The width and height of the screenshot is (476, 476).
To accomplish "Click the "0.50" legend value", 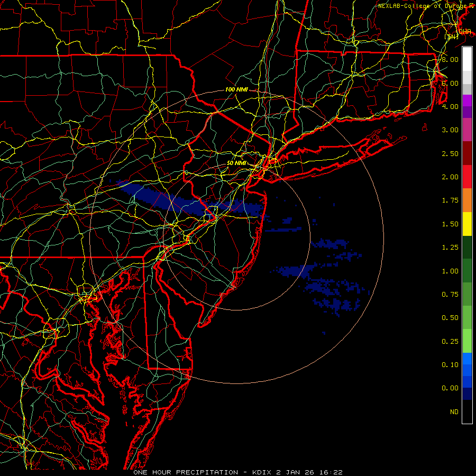I will point(450,318).
